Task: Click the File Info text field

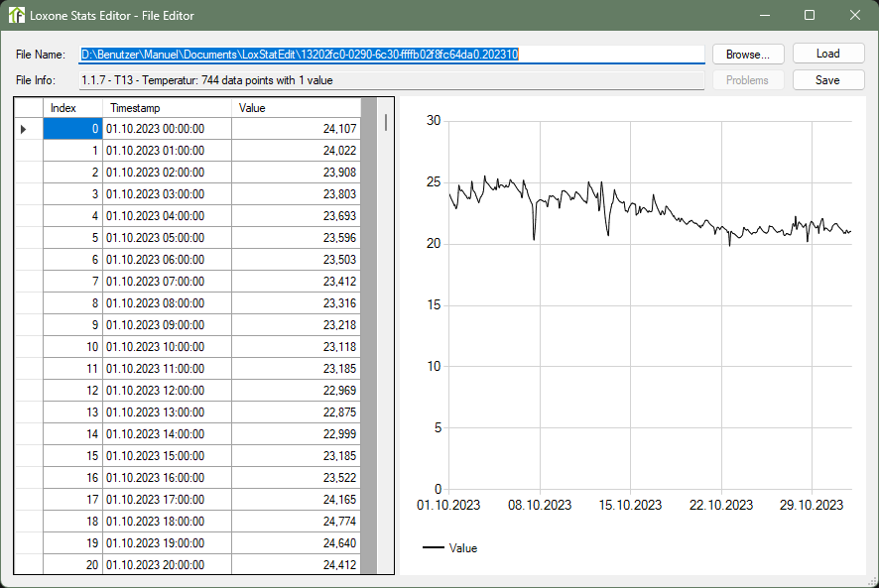Action: (391, 80)
